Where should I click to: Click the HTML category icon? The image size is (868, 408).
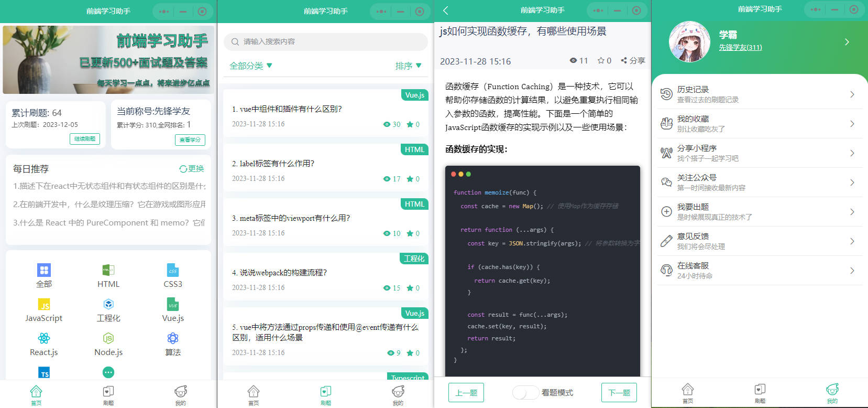[x=108, y=270]
